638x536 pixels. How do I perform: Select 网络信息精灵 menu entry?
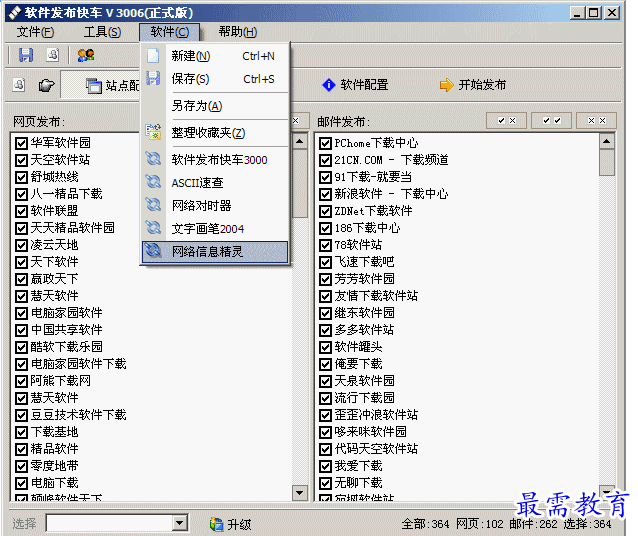[216, 252]
